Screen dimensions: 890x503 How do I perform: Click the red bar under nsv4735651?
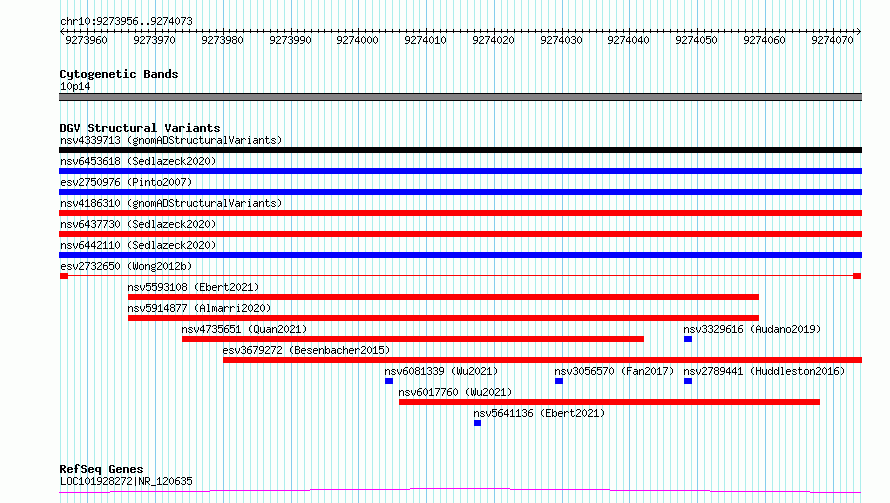(413, 339)
